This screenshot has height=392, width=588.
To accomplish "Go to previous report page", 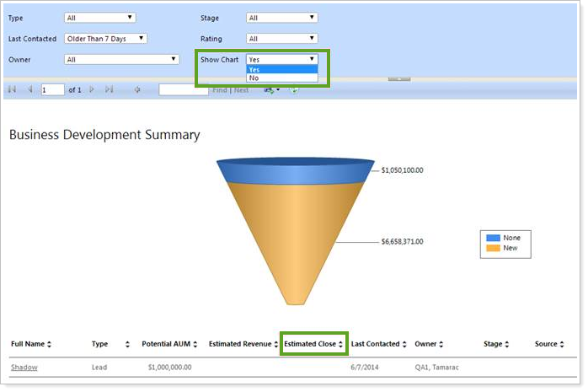I will [29, 89].
